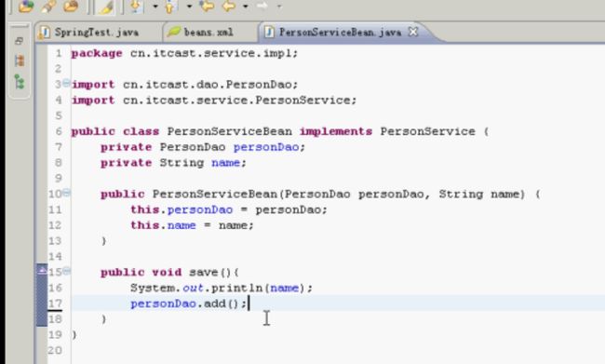The image size is (605, 364).
Task: Click the Restore icon in the left sidebar
Action: coord(19,41)
